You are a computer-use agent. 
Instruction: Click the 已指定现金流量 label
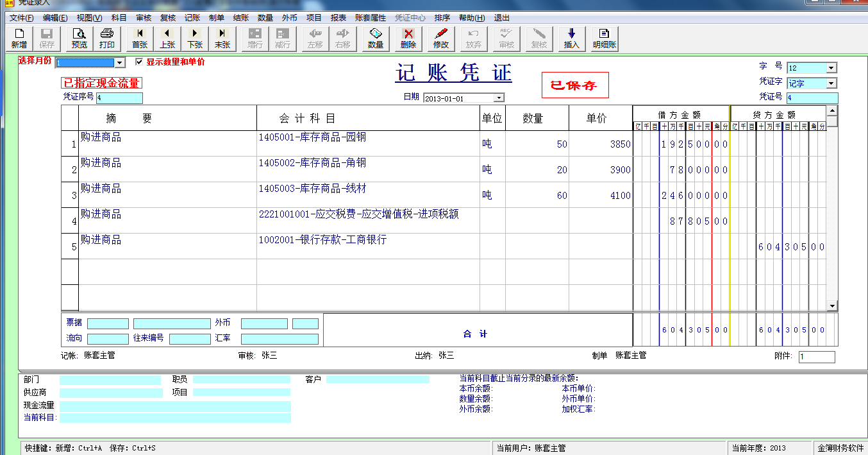pos(101,83)
